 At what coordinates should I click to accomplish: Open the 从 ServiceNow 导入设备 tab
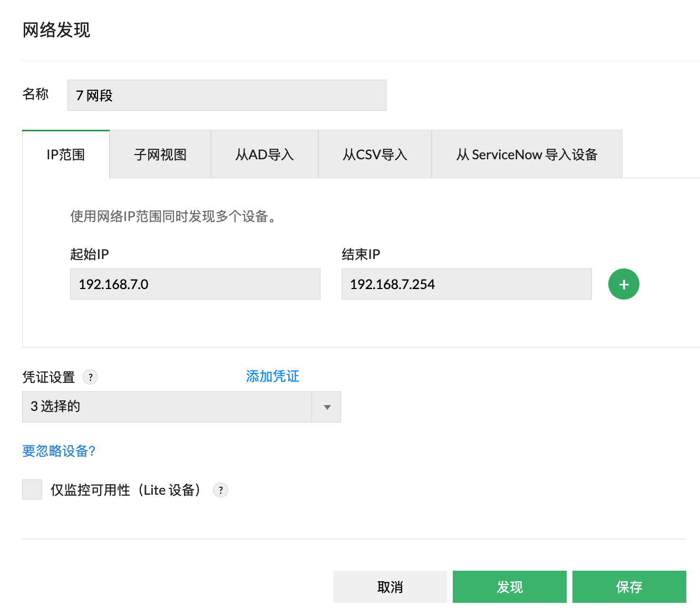[x=527, y=154]
